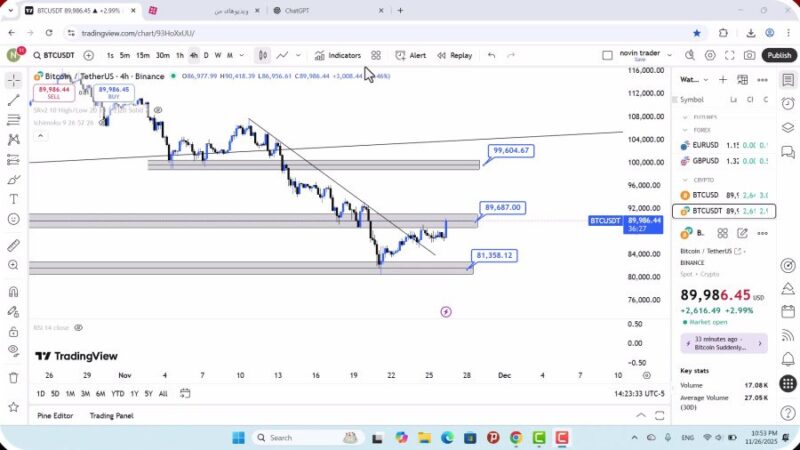Take a chart snapshot with camera icon
Image resolution: width=800 pixels, height=450 pixels.
(750, 56)
